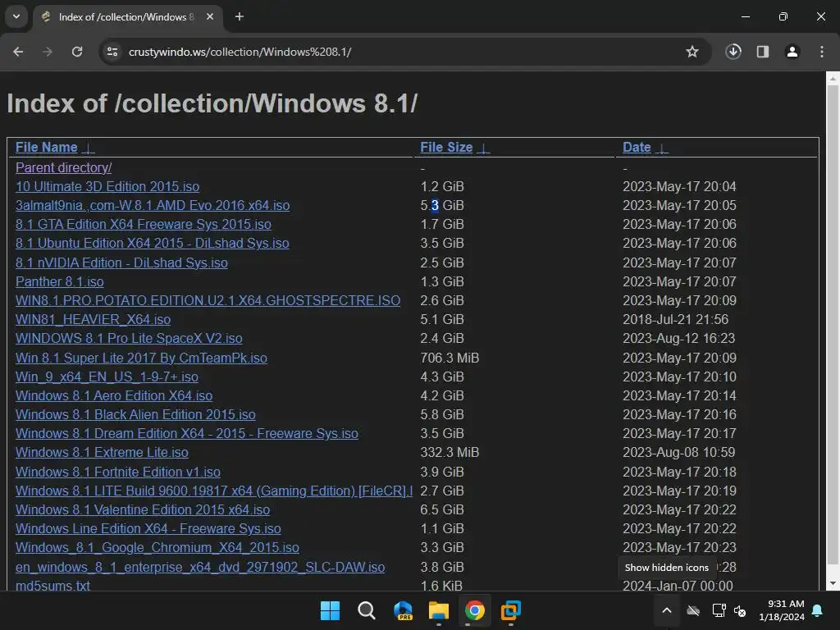Open Panther 8.1.iso link
This screenshot has height=630, width=840.
(x=59, y=281)
